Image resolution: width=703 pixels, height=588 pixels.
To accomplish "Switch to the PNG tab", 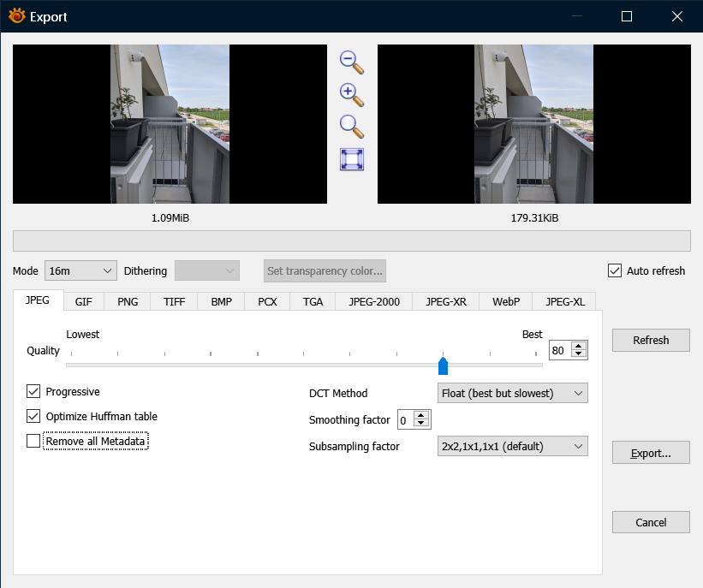I will 128,301.
